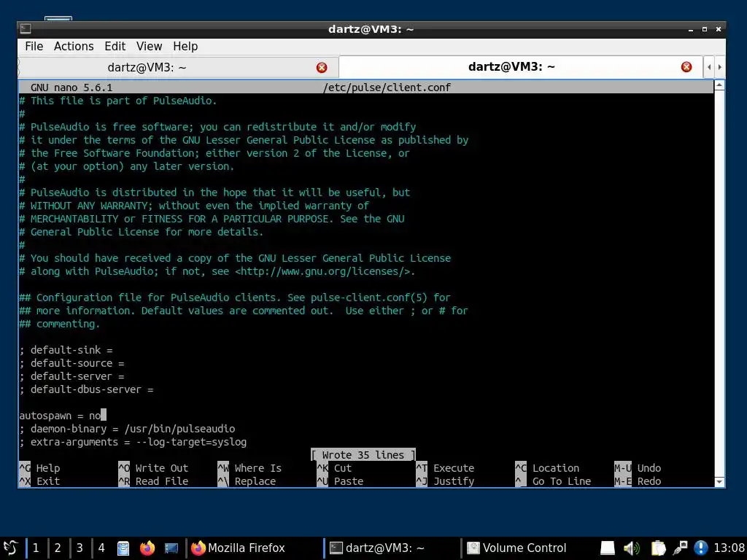Open the volume speaker tray icon

631,548
